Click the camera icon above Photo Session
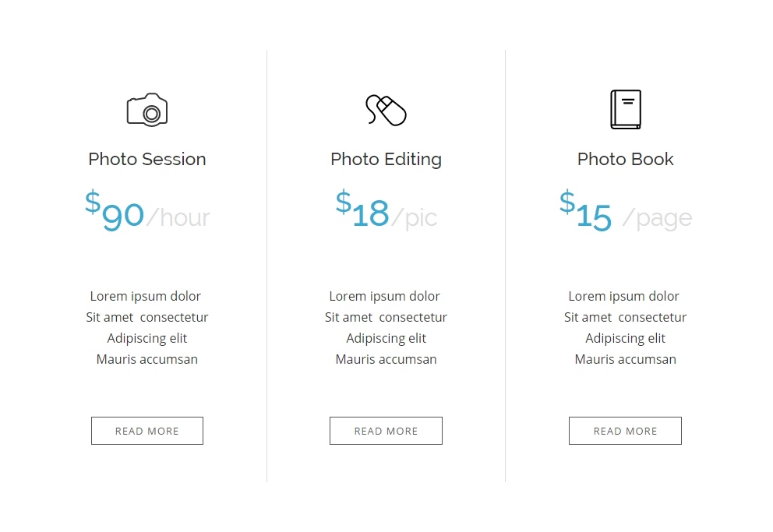Viewport: 773px width, 532px height. [x=147, y=110]
